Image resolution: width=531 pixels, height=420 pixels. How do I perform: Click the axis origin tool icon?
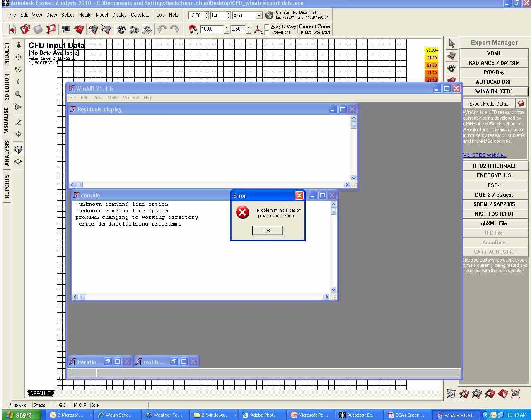coord(258,29)
